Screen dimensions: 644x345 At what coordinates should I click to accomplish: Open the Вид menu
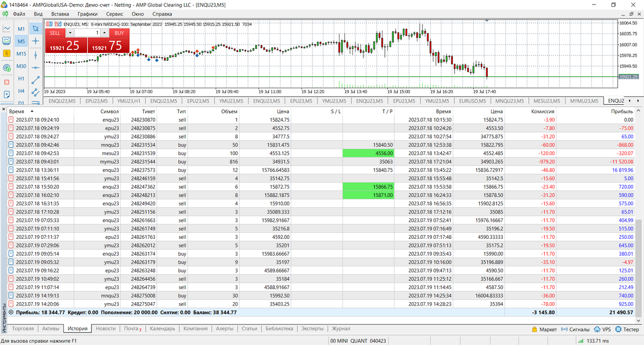click(x=38, y=14)
